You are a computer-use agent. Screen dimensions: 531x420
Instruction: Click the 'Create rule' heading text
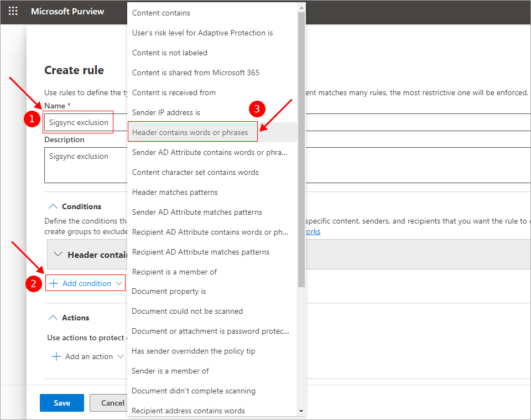coord(74,70)
